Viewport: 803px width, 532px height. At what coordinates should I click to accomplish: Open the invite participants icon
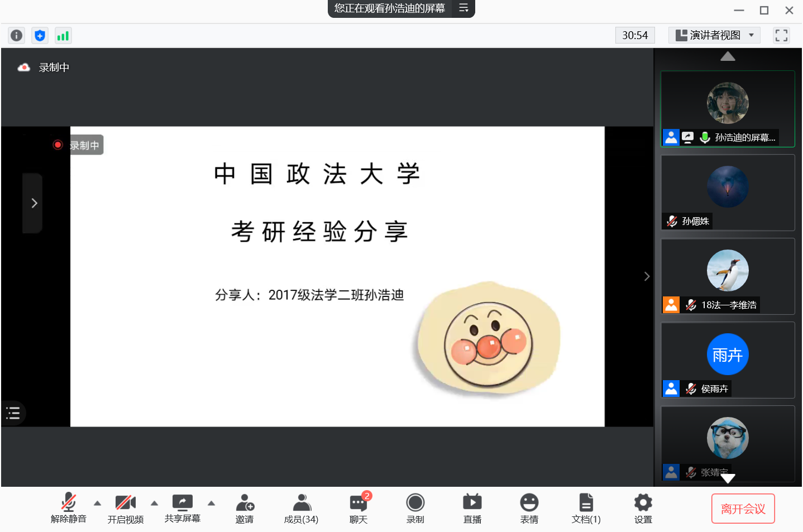(x=245, y=508)
